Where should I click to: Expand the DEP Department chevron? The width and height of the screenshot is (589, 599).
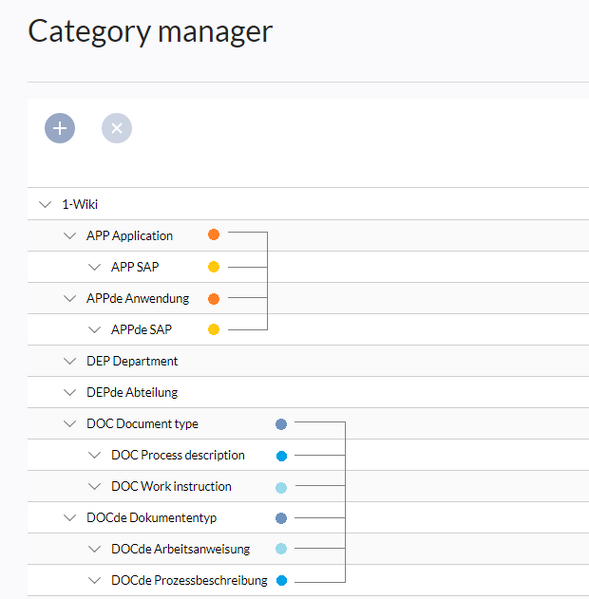[x=70, y=361]
